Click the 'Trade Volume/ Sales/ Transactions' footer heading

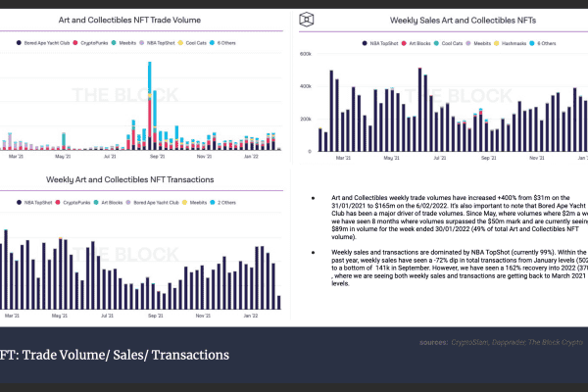coord(125,355)
